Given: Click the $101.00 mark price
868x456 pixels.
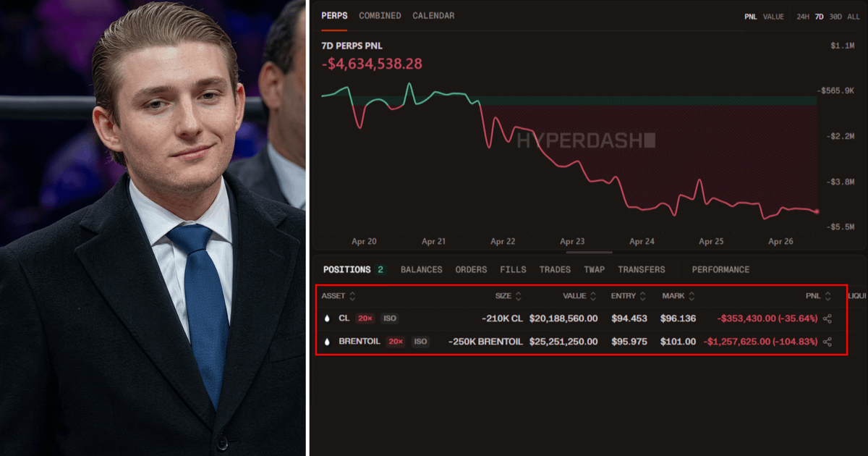Looking at the screenshot, I should [x=678, y=342].
